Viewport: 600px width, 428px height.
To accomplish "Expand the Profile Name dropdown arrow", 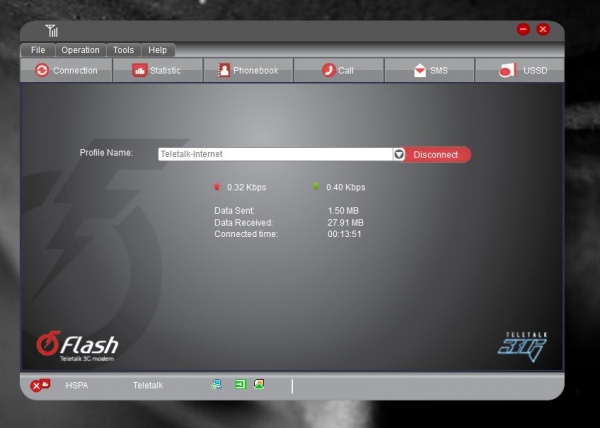I will click(x=399, y=154).
